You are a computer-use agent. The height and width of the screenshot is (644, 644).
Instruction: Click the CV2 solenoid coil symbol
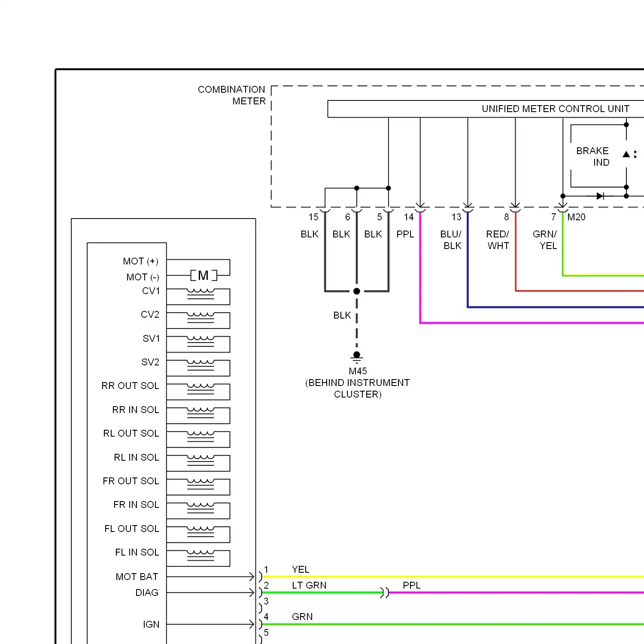coord(200,318)
